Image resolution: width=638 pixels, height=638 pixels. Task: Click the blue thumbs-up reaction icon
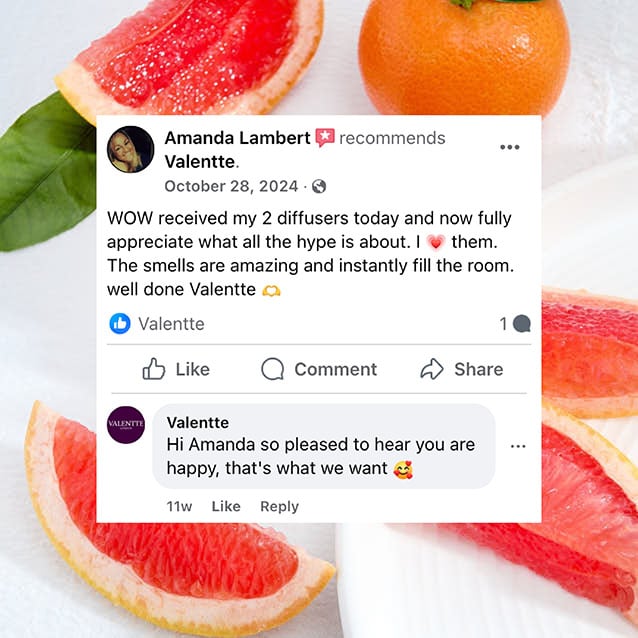point(120,324)
